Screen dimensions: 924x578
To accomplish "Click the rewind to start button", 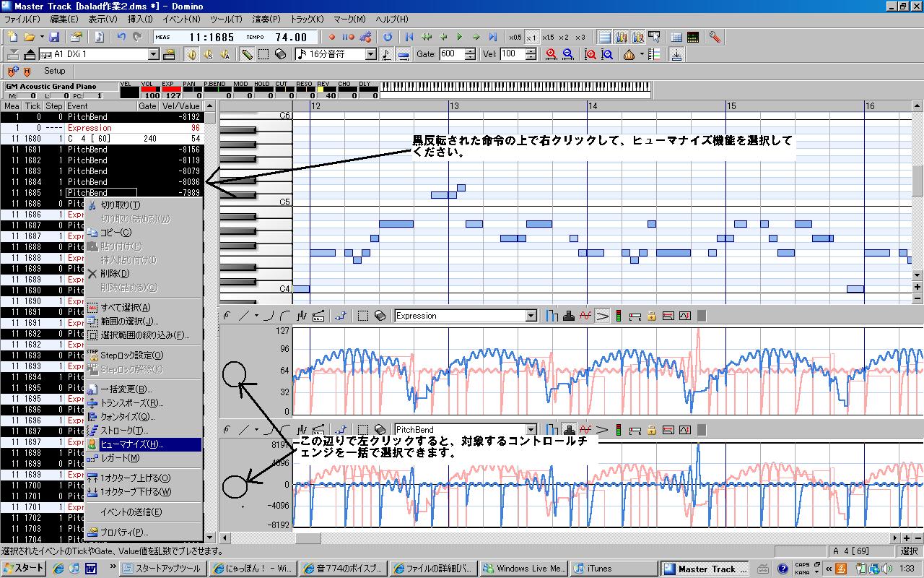I will tap(409, 37).
